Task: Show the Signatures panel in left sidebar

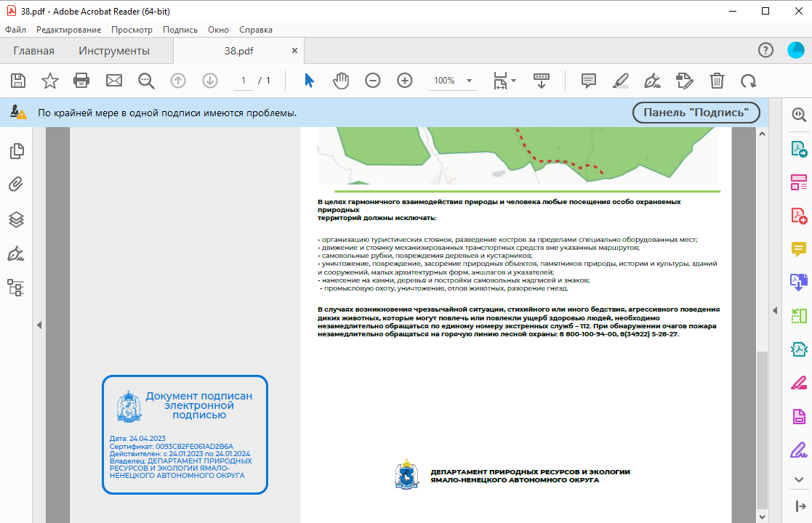Action: [16, 254]
